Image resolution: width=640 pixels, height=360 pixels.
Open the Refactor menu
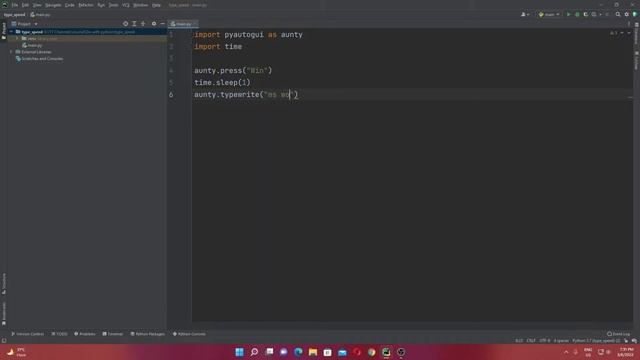coord(86,5)
